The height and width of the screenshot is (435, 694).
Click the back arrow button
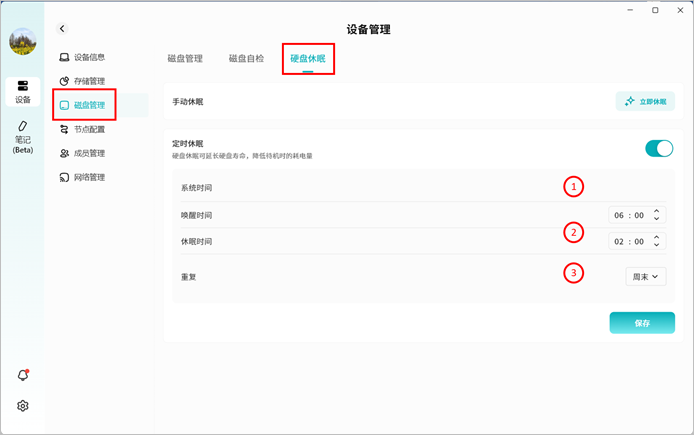tap(62, 30)
